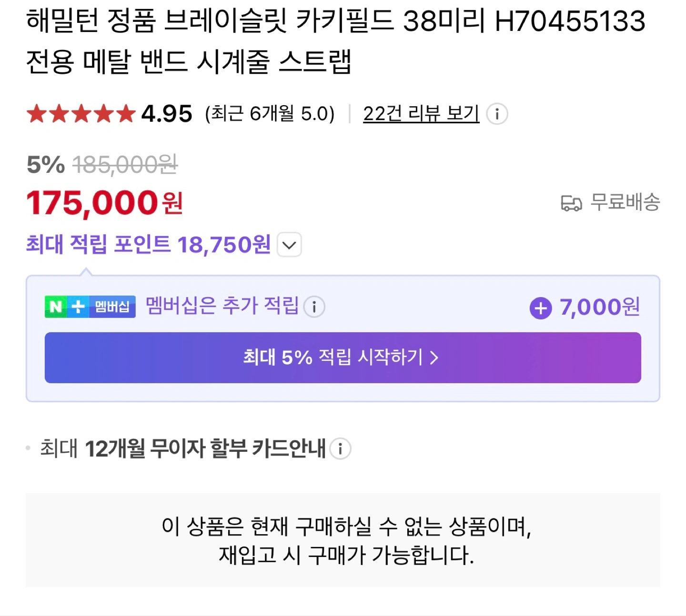Start 최대 5% 적립 시작하기 button
Screen dimensions: 686x616
point(343,358)
